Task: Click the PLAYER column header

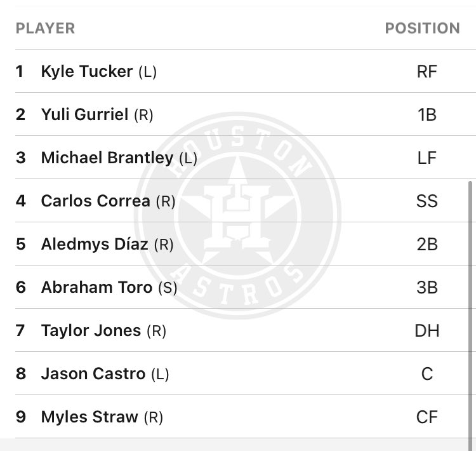Action: [45, 28]
